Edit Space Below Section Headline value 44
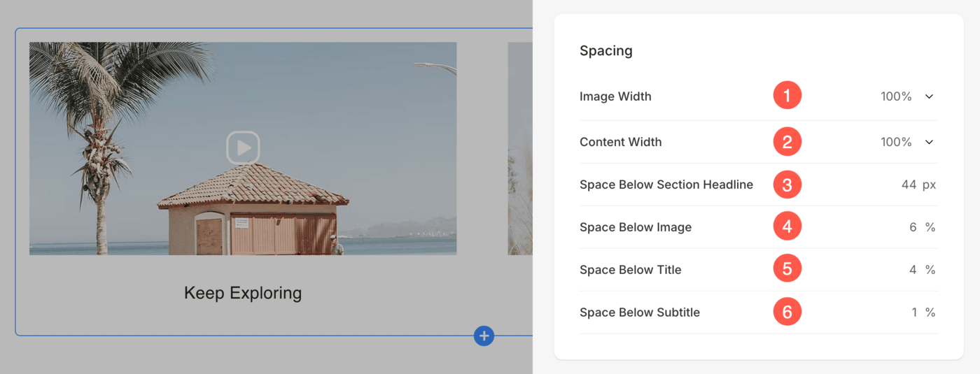Screen dimensions: 980x374 909,185
